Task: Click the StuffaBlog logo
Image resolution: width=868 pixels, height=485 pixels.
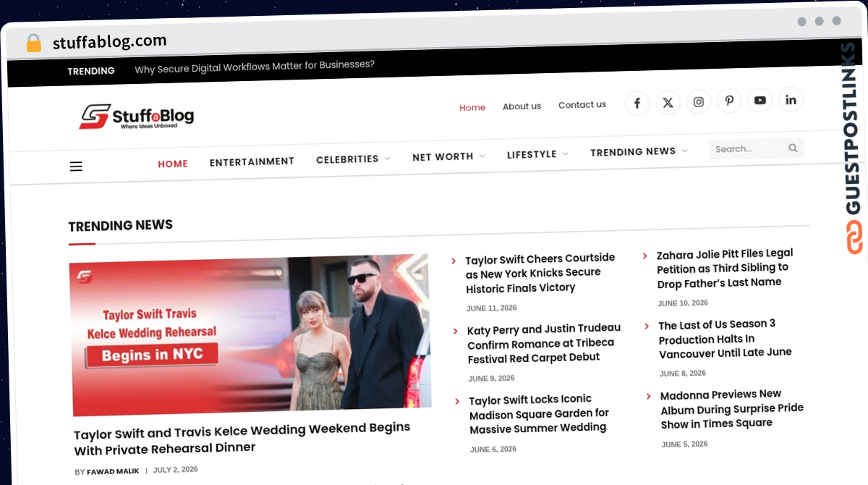Action: tap(137, 116)
